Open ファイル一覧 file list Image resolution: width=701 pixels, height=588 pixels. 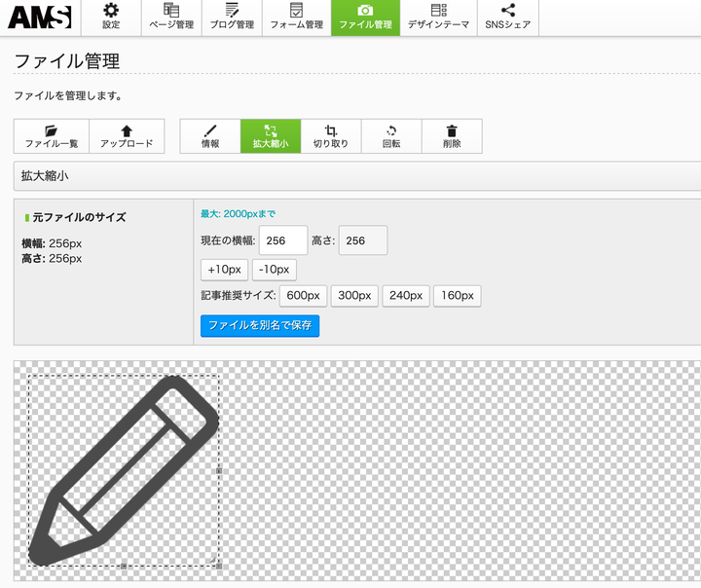(x=52, y=136)
